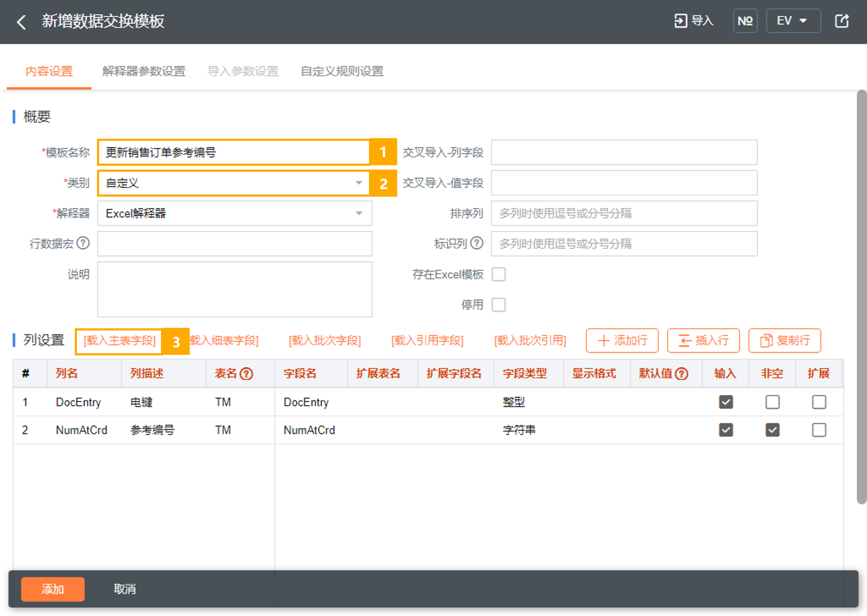This screenshot has width=867, height=616.
Task: Switch to the 导入参数设置 tab
Action: coord(243,71)
